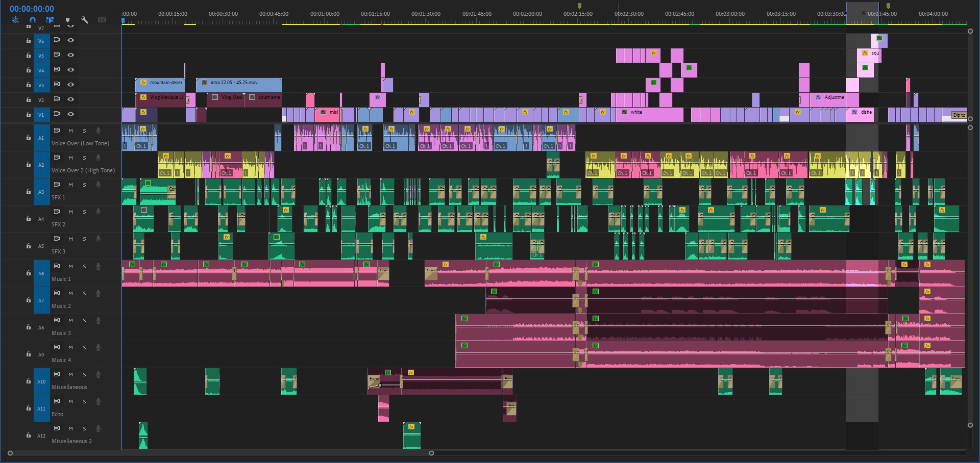Screen dimensions: 980x463
Task: Click the V1 track targeting button
Action: click(x=41, y=115)
